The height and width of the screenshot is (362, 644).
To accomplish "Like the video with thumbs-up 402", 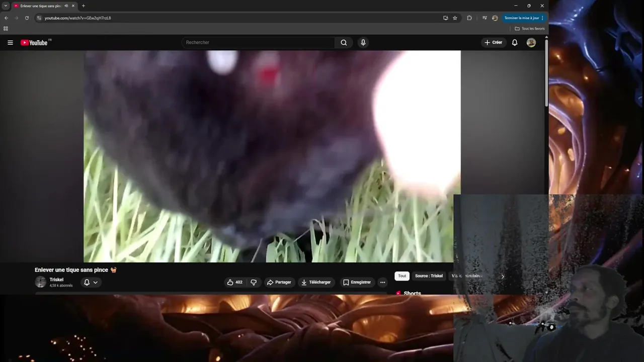I will 234,283.
